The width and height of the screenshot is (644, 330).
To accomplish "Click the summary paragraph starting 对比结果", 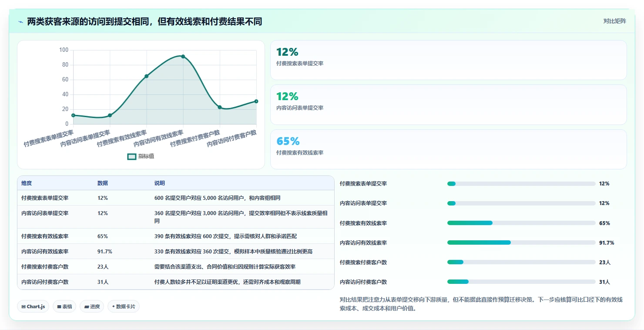I will pyautogui.click(x=481, y=304).
